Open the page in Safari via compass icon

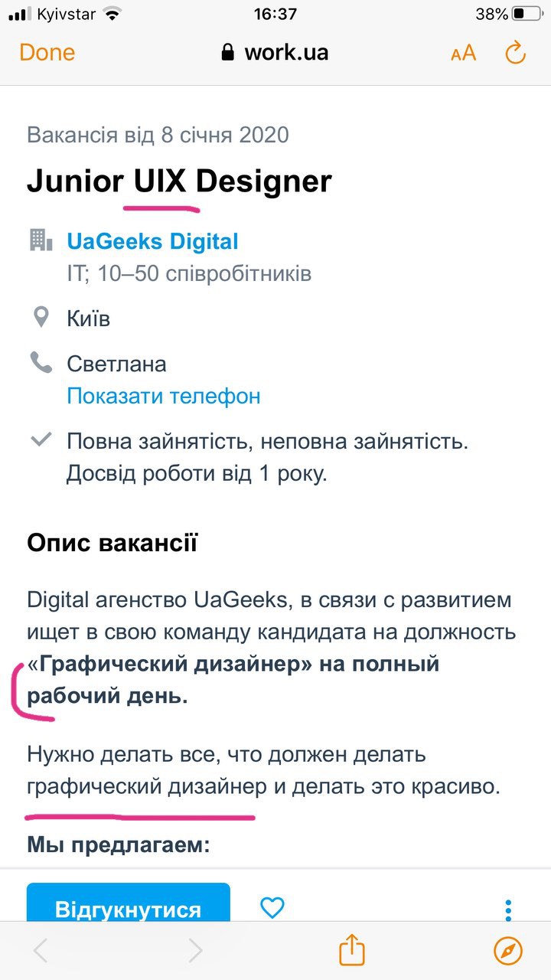(x=508, y=950)
